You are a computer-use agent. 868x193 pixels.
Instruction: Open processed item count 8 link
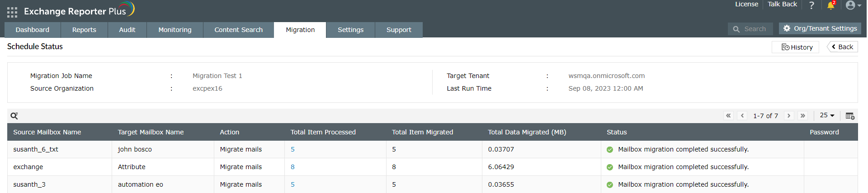click(x=292, y=167)
